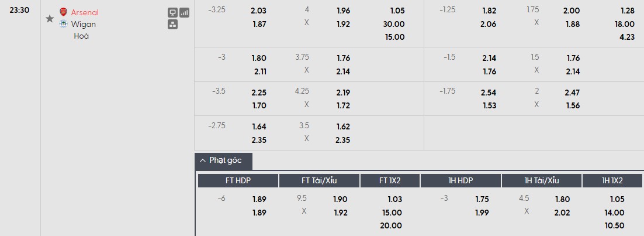Choose the 1.64 handicap odds at -2.75
This screenshot has height=236, width=644.
[258, 126]
